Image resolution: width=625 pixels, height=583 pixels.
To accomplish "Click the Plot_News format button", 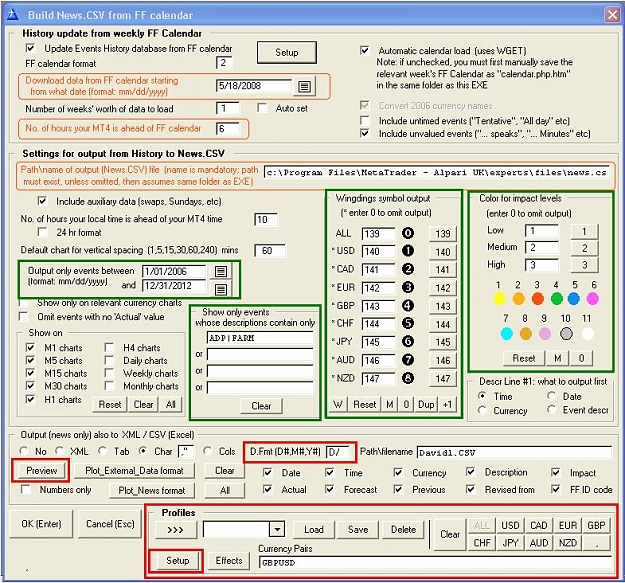I will pos(152,490).
